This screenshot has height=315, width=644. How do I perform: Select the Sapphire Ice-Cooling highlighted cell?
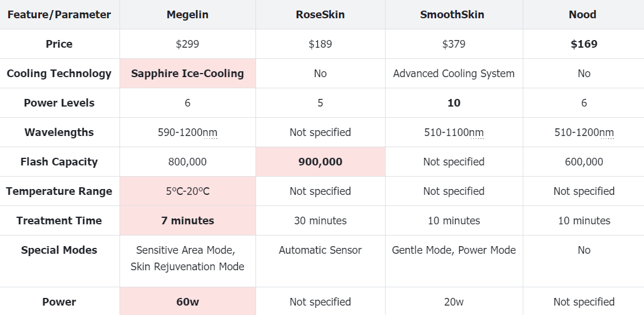(187, 73)
